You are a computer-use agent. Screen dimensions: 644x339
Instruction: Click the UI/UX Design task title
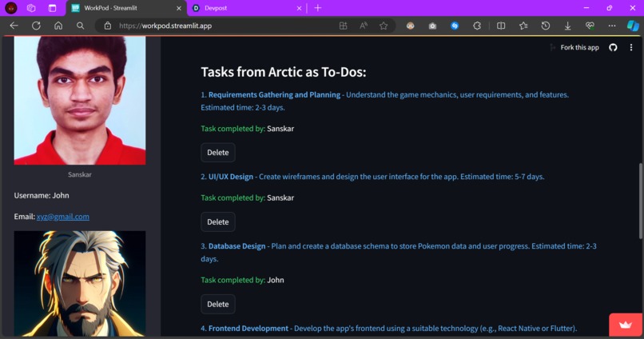point(231,177)
